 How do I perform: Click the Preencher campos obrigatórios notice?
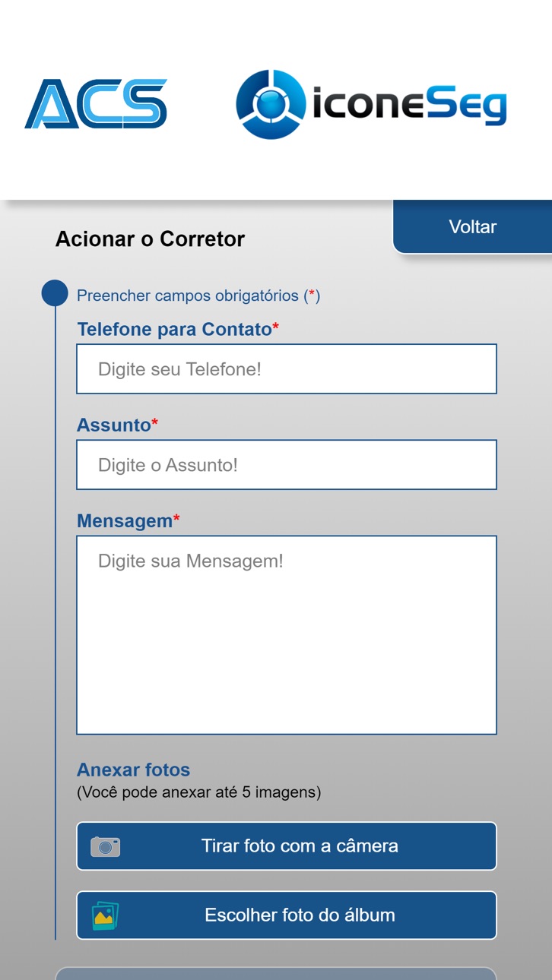(198, 296)
